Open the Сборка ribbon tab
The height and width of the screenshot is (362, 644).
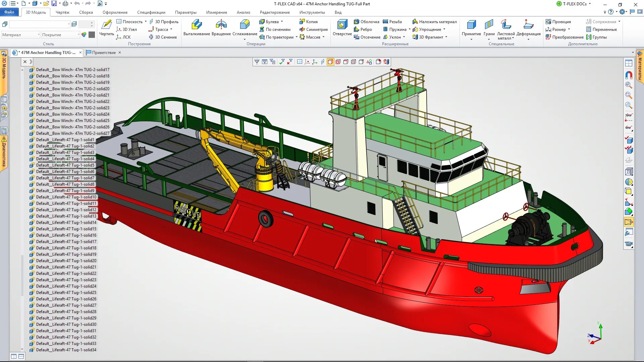(86, 12)
